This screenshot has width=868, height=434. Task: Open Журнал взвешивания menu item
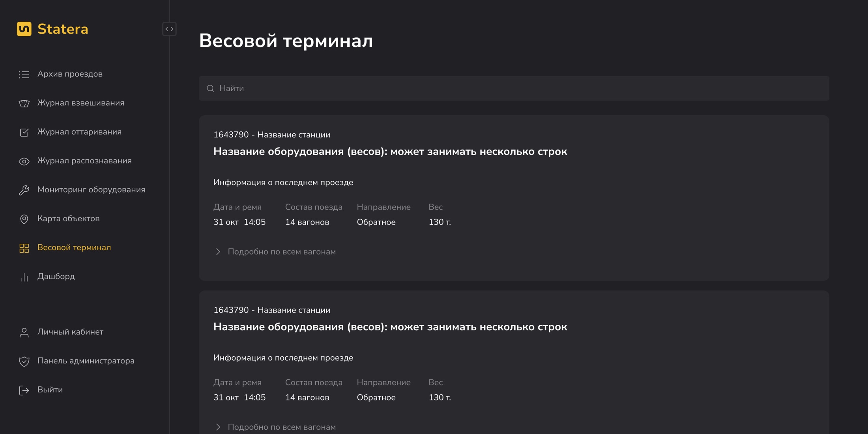click(81, 103)
